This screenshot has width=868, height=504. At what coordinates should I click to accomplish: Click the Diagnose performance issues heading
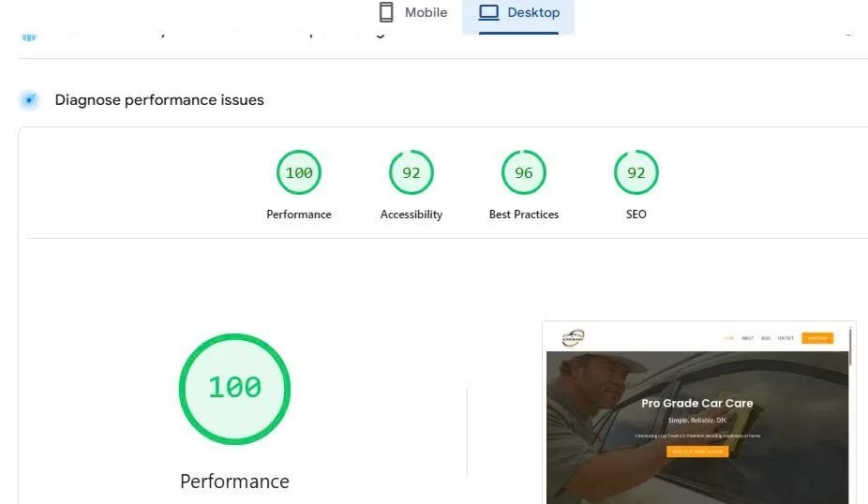pyautogui.click(x=159, y=100)
